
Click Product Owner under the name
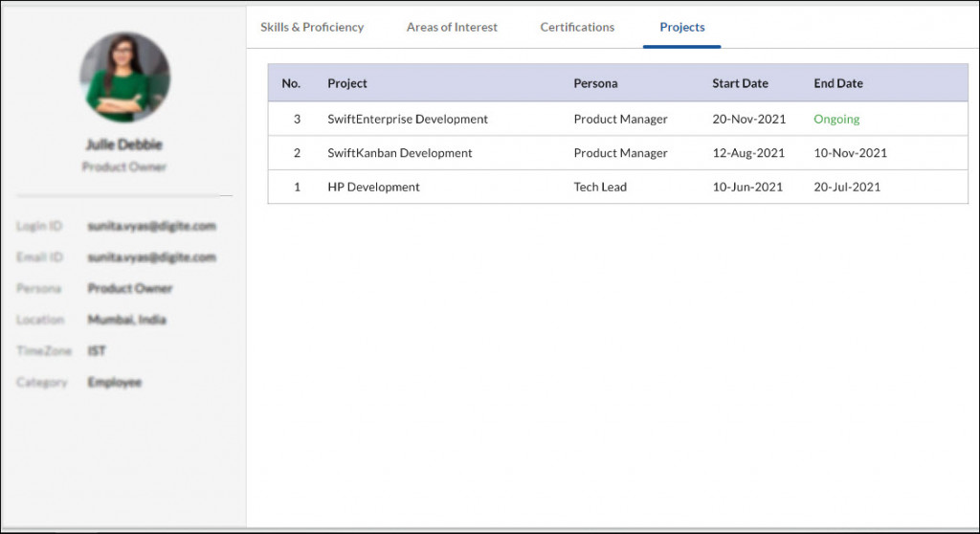[123, 167]
